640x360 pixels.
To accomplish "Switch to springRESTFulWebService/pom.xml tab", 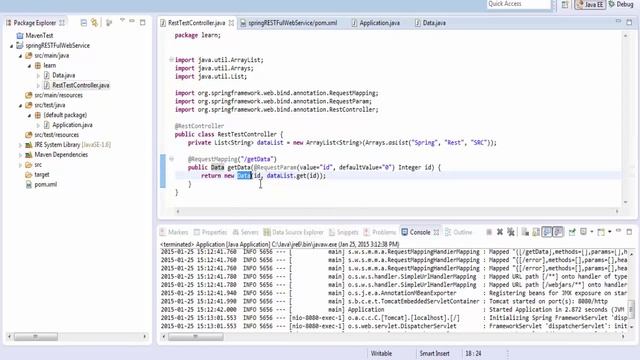I will (x=292, y=23).
